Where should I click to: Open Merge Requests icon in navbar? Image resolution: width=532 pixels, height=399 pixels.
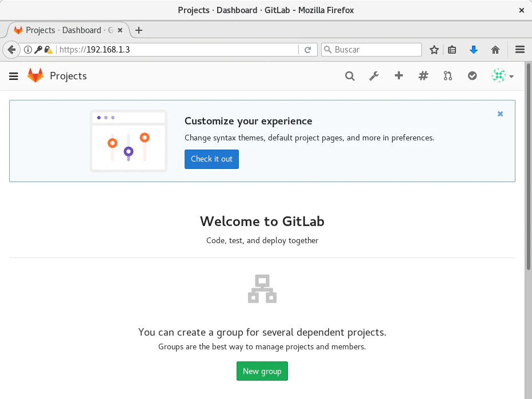(448, 76)
